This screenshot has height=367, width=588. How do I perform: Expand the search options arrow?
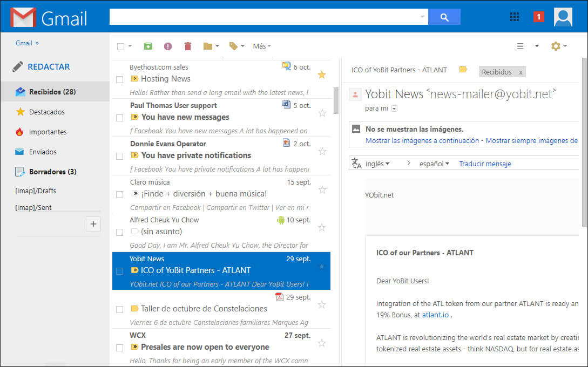422,17
